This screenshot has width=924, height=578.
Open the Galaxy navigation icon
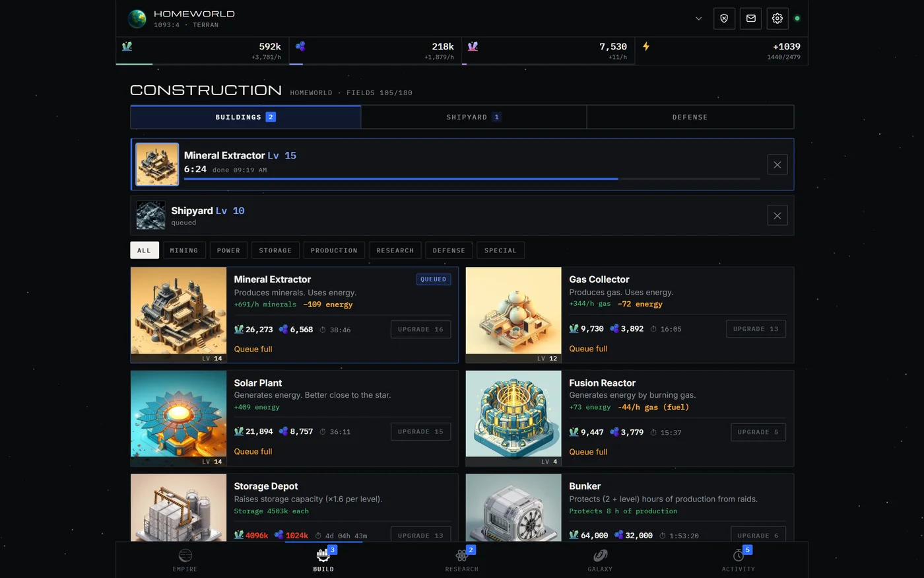(600, 556)
